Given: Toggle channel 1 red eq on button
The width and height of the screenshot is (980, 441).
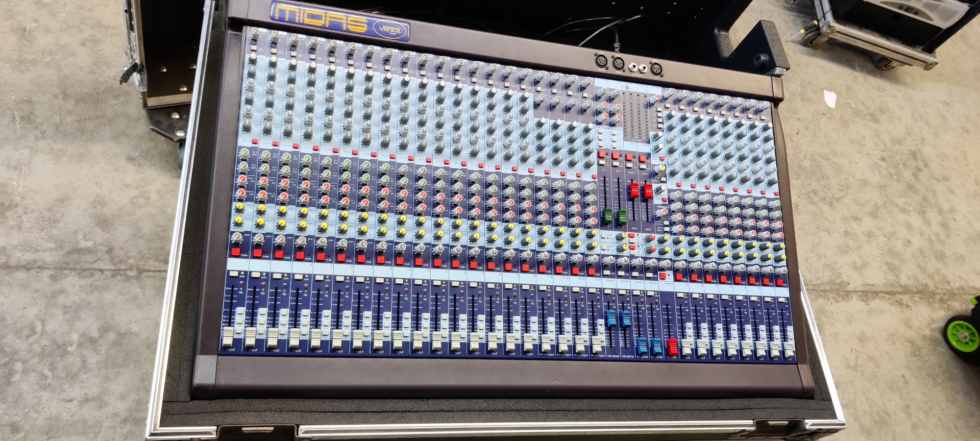Looking at the screenshot, I should (x=255, y=141).
